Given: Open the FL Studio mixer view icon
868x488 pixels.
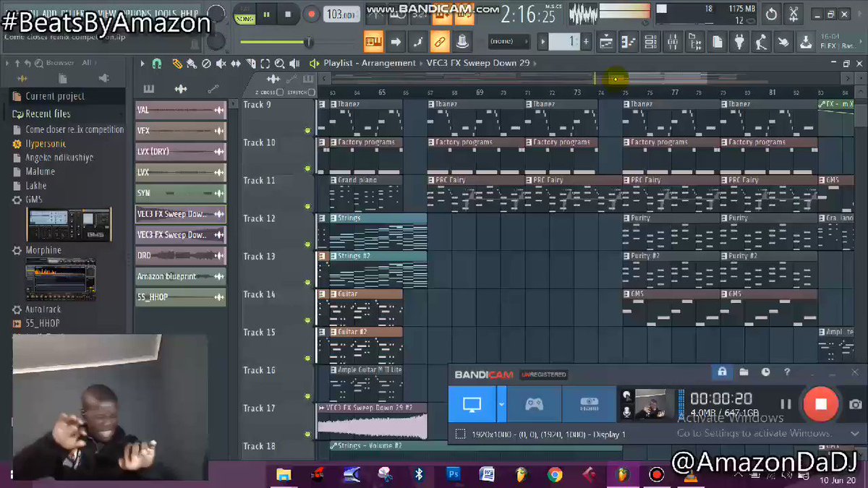Looking at the screenshot, I should [673, 42].
